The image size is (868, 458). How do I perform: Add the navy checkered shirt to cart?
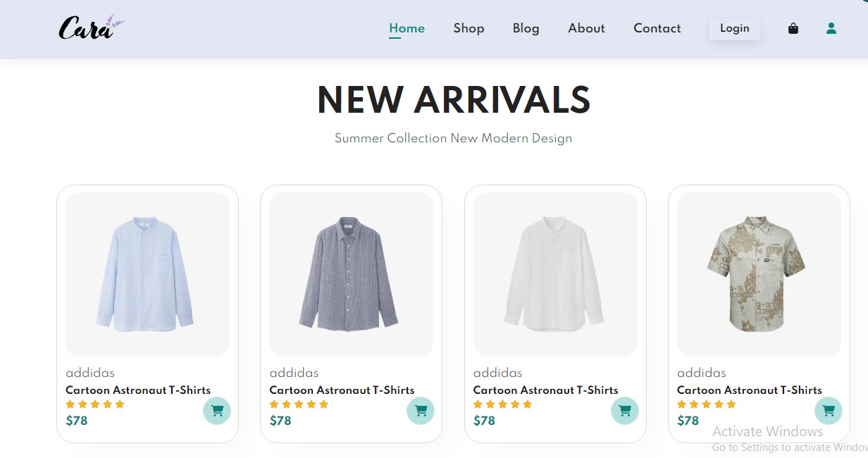point(421,411)
